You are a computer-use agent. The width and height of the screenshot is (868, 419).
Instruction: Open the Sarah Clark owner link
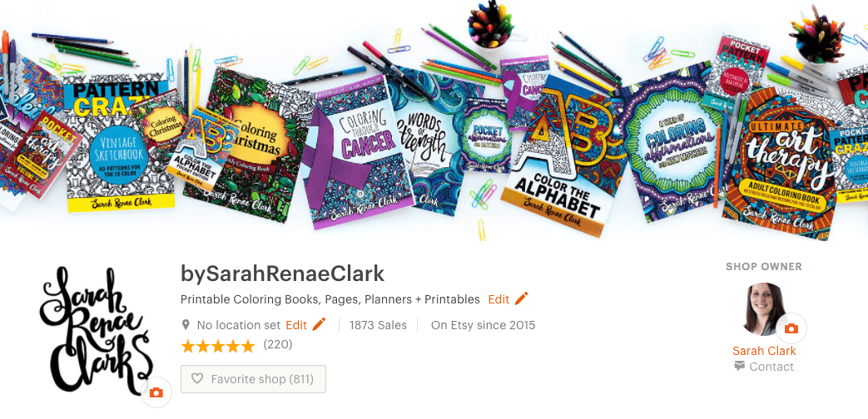764,351
